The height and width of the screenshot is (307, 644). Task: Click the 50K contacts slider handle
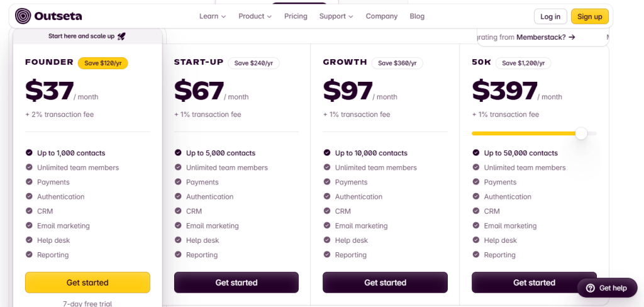point(581,133)
